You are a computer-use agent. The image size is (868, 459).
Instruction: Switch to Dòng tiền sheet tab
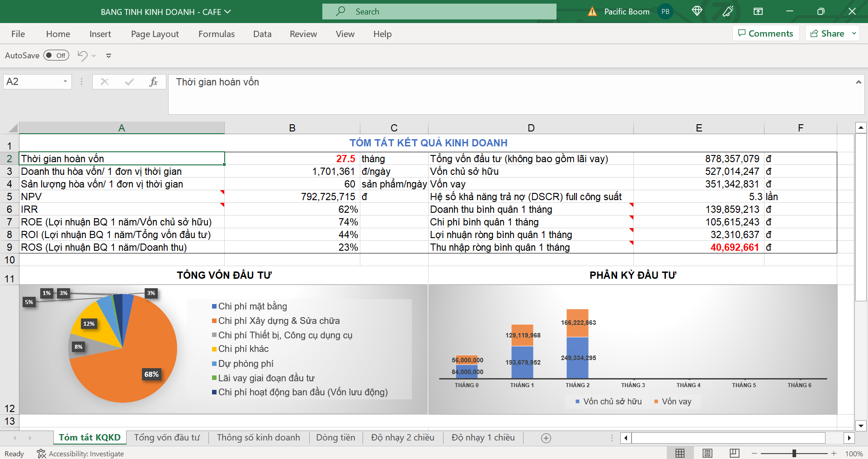[x=335, y=437]
